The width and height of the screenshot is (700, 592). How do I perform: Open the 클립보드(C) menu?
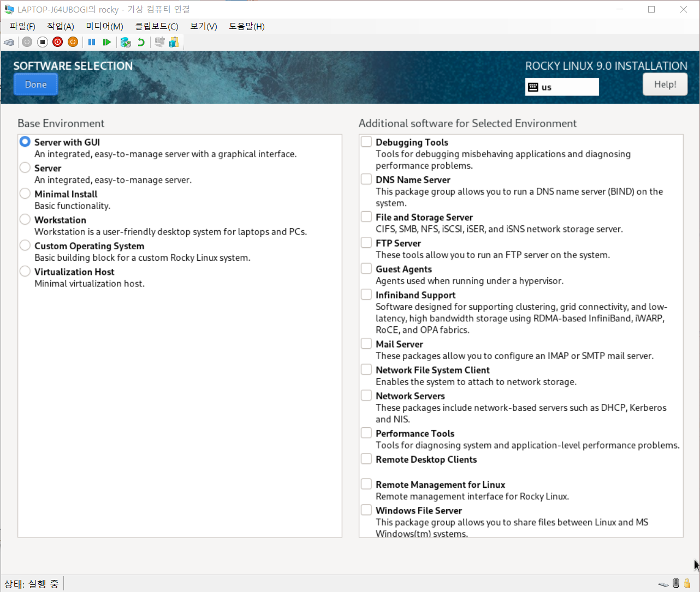[x=157, y=26]
